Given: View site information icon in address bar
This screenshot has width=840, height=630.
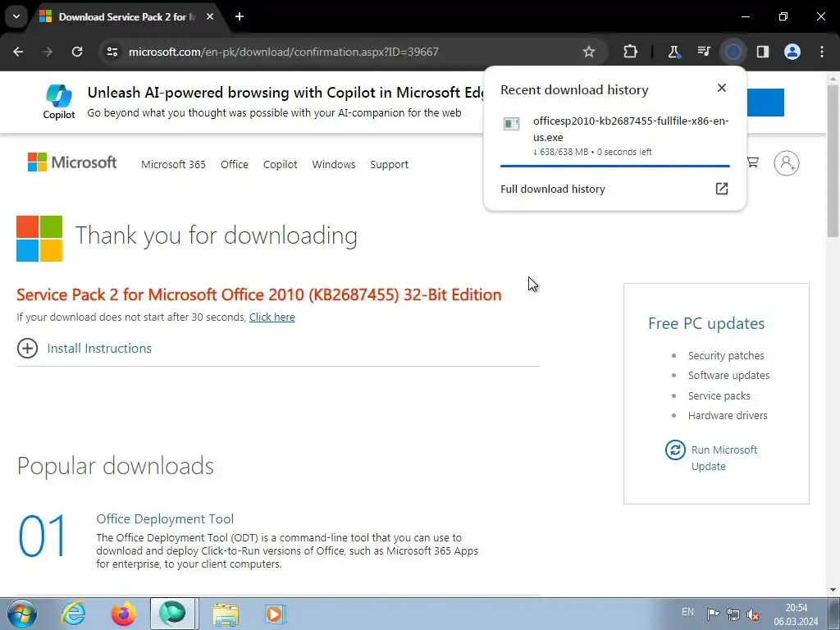Looking at the screenshot, I should (x=112, y=52).
